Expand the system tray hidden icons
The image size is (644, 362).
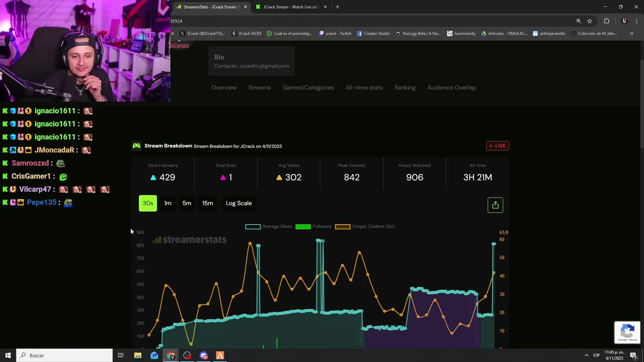click(586, 355)
